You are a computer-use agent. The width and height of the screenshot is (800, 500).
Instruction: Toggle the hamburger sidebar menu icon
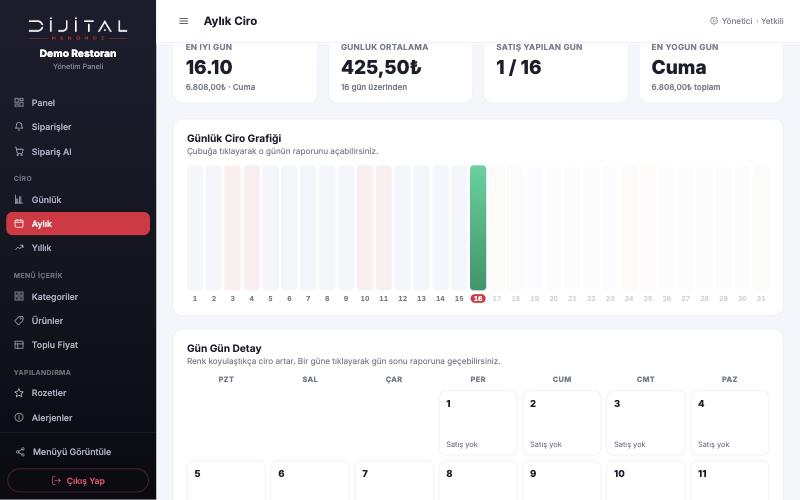184,21
